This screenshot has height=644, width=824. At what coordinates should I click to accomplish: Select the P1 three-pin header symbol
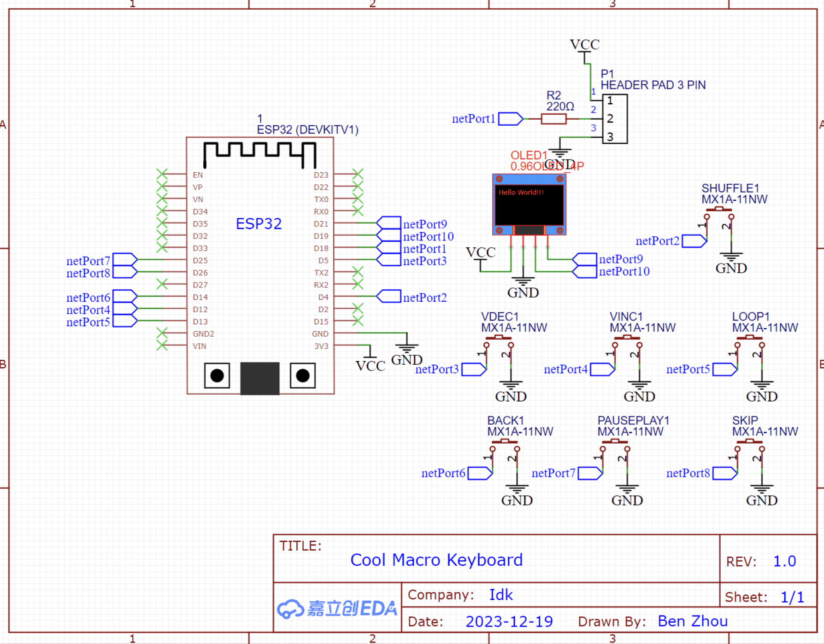[x=615, y=119]
